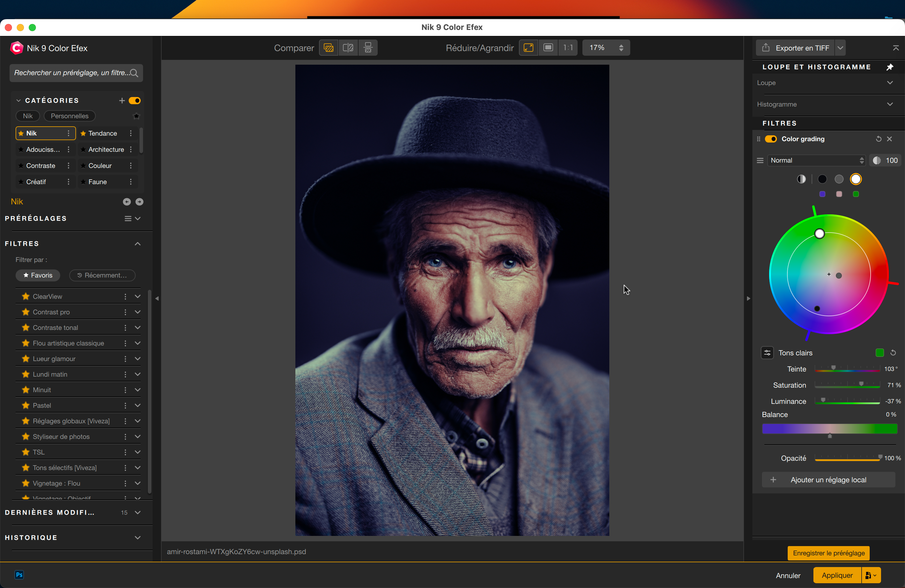Expand the Histogramme section
The image size is (905, 588).
click(890, 104)
